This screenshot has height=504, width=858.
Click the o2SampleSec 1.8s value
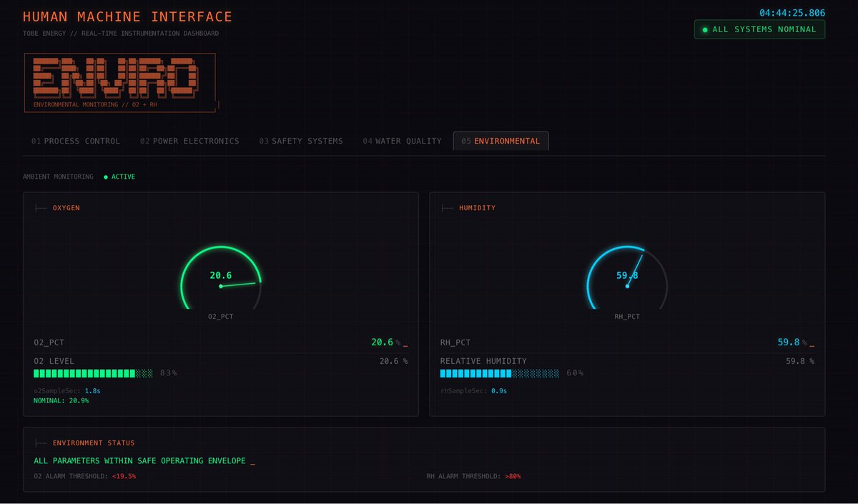tap(93, 391)
